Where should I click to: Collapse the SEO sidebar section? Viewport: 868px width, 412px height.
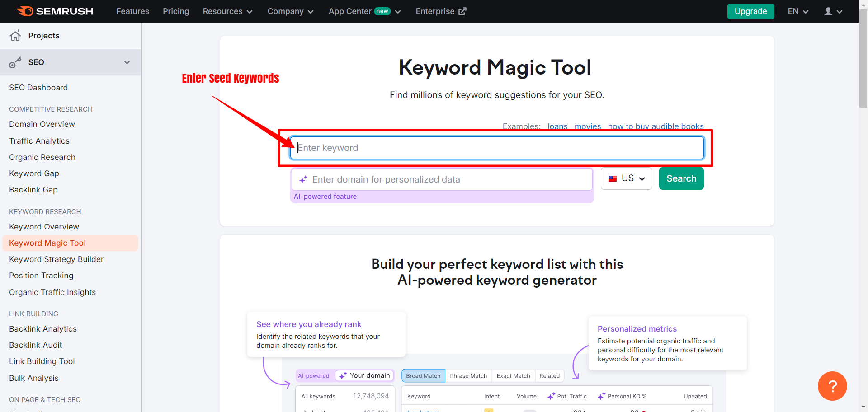click(127, 62)
